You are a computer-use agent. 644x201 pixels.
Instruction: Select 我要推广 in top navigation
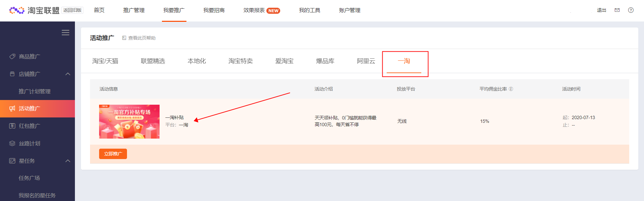tap(174, 10)
